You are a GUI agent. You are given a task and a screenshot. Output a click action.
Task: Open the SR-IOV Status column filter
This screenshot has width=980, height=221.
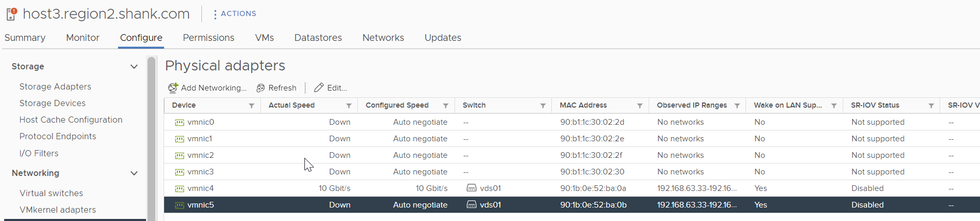[931, 106]
